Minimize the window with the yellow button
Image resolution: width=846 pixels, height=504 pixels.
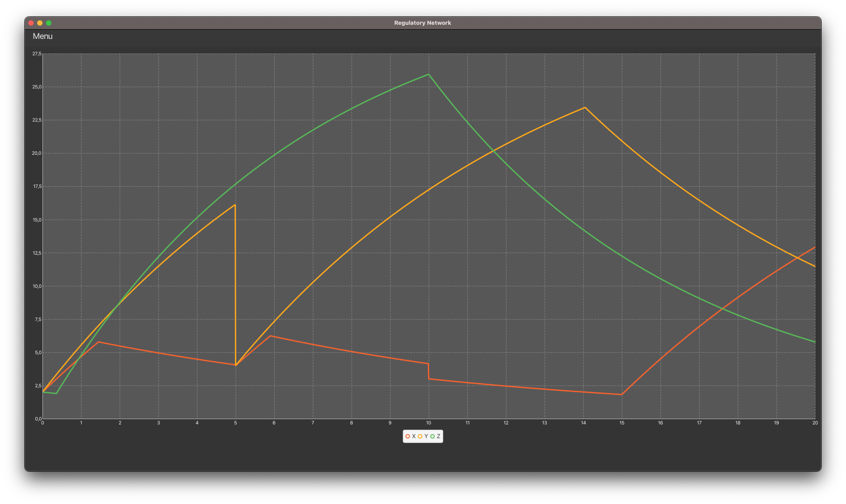40,23
